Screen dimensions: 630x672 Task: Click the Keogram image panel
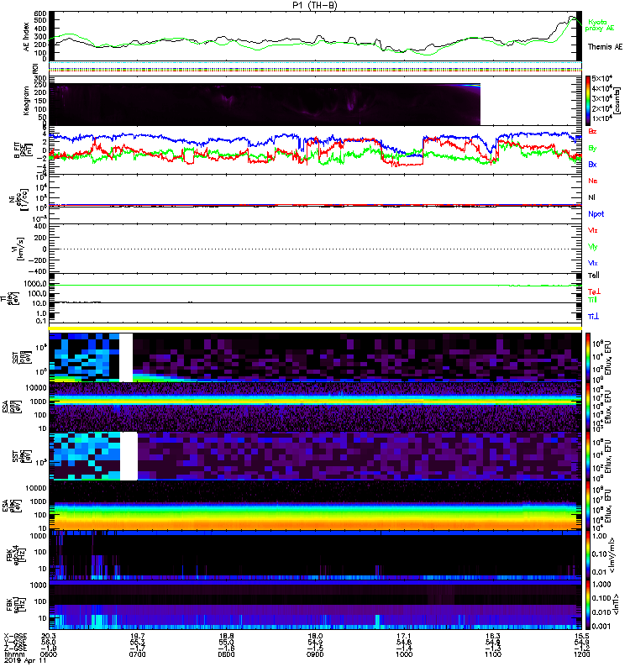[265, 104]
